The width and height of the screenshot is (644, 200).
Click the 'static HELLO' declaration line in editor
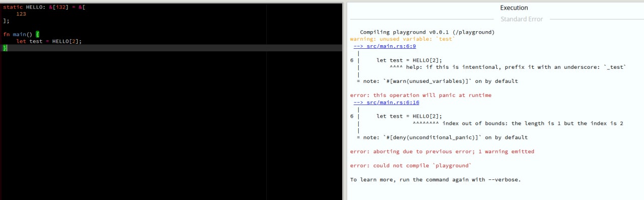[44, 7]
